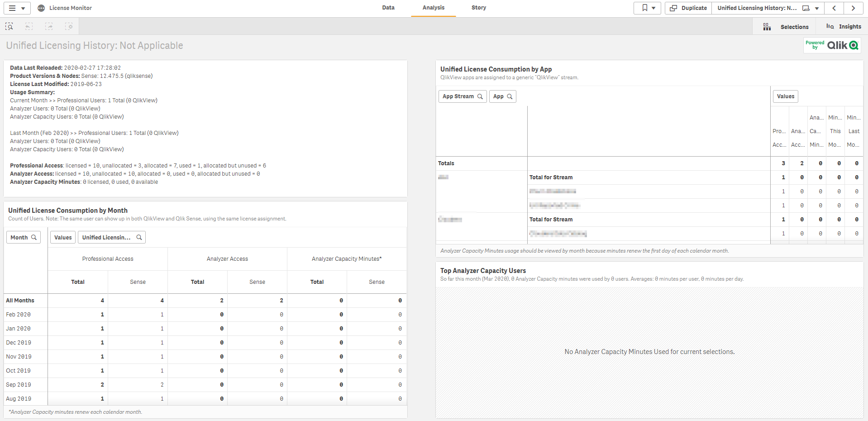
Task: Go to the previous sheet
Action: click(834, 8)
